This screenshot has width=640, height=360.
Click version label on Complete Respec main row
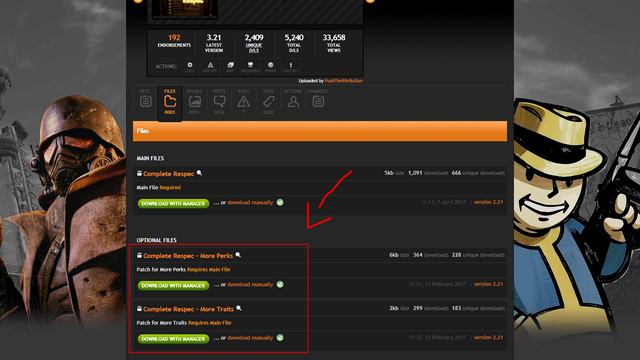tap(488, 202)
